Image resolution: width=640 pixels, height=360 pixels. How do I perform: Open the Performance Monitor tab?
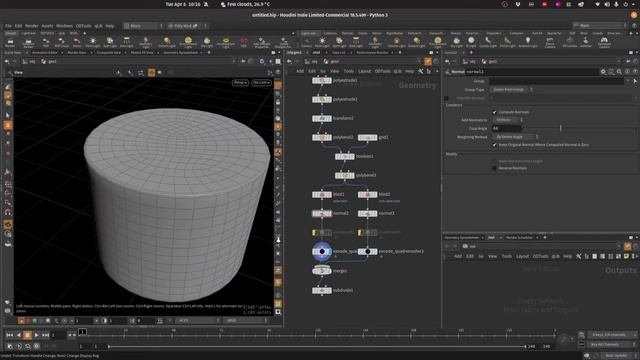tap(372, 53)
